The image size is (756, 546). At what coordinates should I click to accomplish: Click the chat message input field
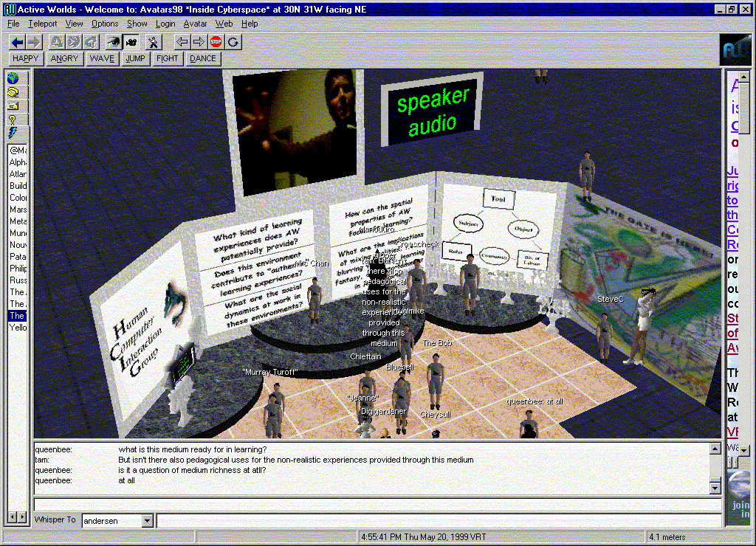[377, 504]
